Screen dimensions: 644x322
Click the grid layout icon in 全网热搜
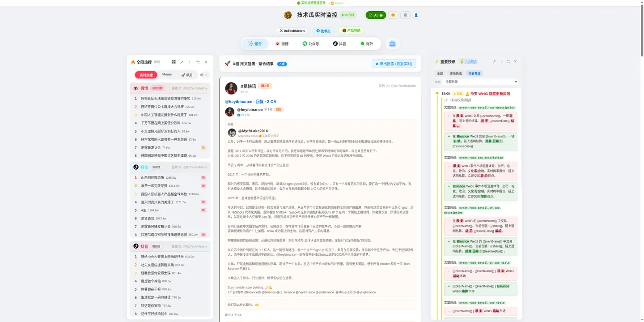point(174,62)
